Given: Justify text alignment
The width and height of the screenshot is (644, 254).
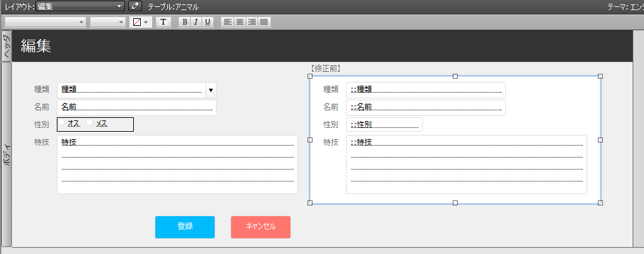Looking at the screenshot, I should 264,22.
